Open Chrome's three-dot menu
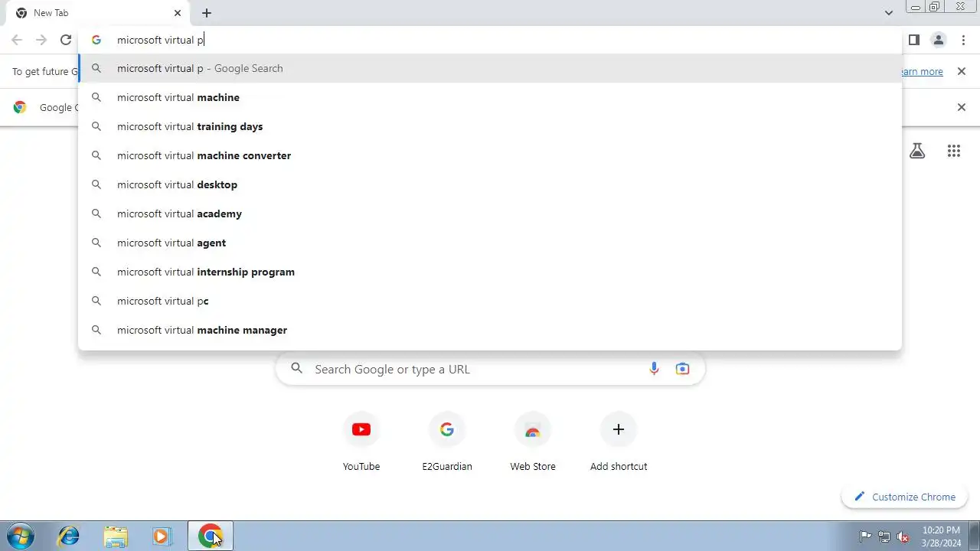The image size is (980, 551). 963,40
